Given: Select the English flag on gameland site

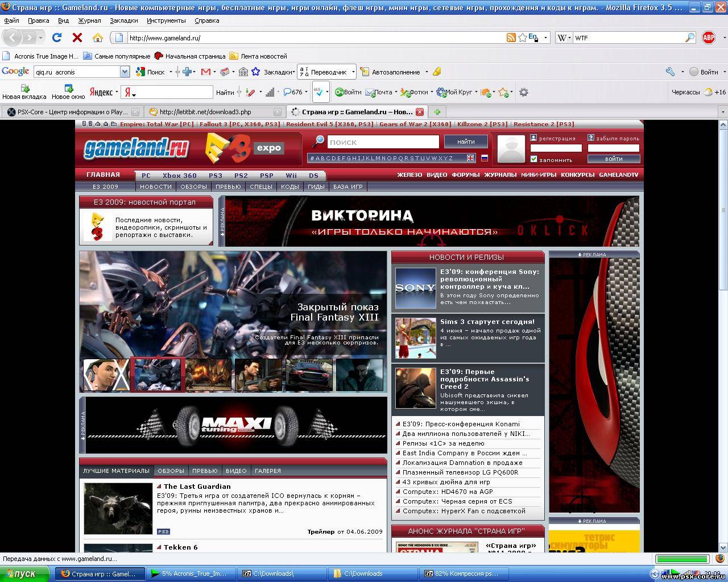Looking at the screenshot, I should tap(470, 158).
